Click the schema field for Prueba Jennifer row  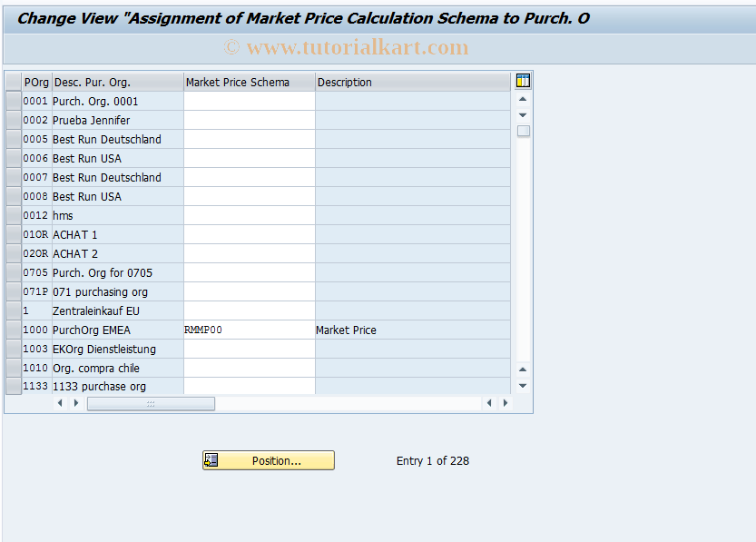click(249, 120)
